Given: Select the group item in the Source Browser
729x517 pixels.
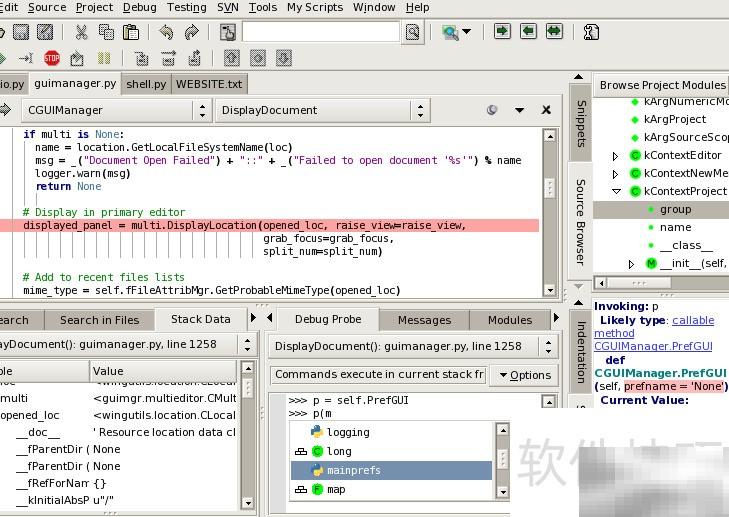Looking at the screenshot, I should pos(675,209).
